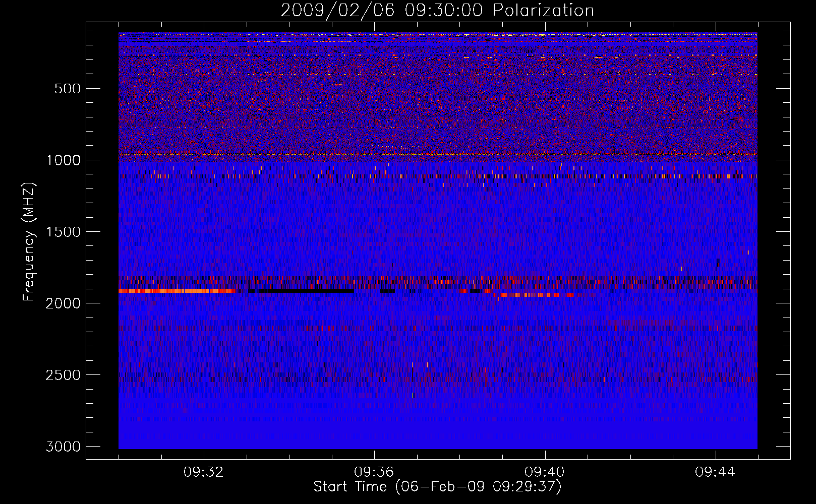This screenshot has height=504, width=816.
Task: Click the 1000 frequency tick label
Action: [x=63, y=160]
